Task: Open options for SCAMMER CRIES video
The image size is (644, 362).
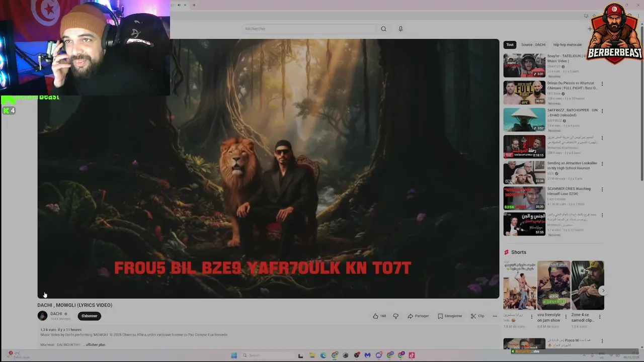Action: click(602, 190)
